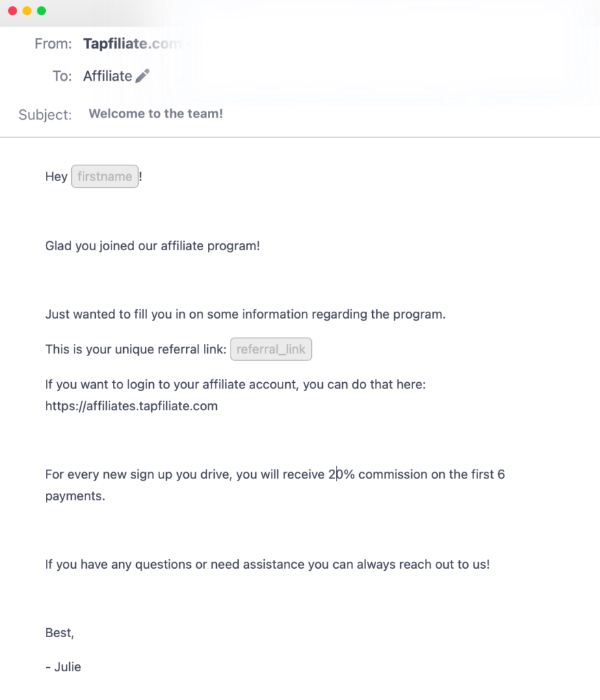600x700 pixels.
Task: Select the referral_link merge tag
Action: (x=271, y=349)
